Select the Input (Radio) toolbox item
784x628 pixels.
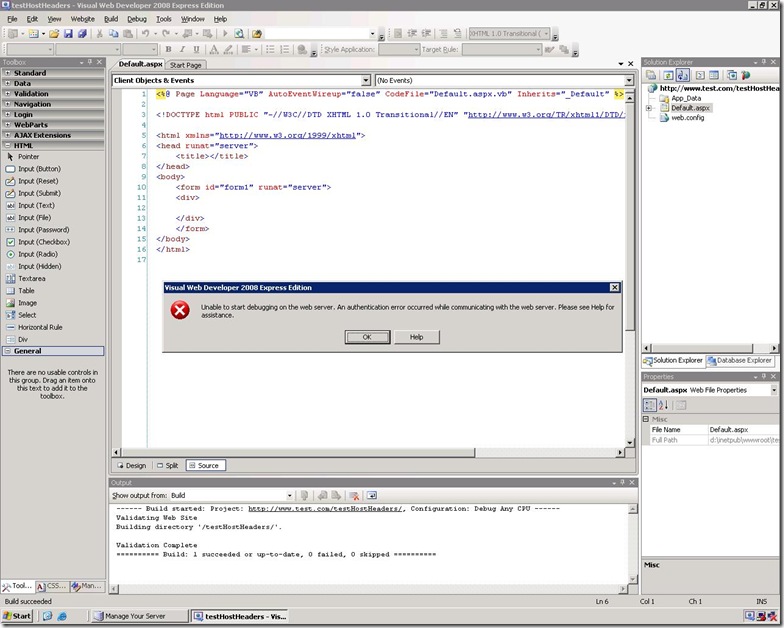click(38, 254)
